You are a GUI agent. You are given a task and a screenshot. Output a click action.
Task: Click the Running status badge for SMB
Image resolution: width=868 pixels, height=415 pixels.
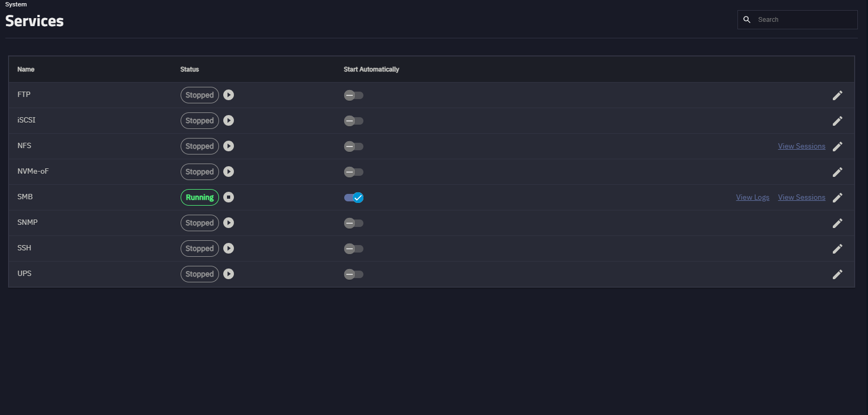pos(199,197)
